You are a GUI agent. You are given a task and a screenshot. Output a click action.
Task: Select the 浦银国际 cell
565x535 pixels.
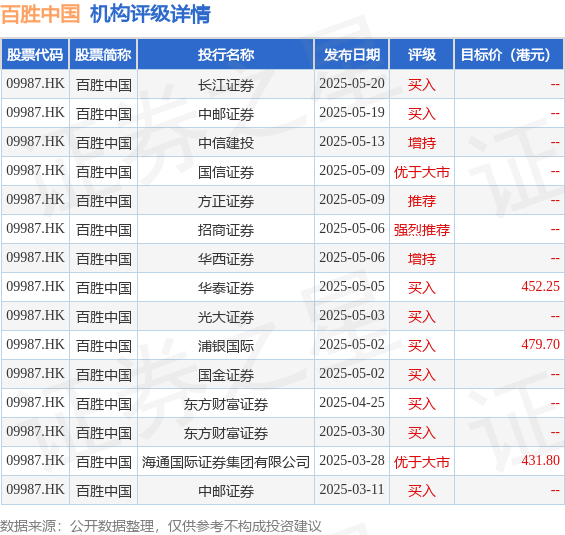point(226,345)
